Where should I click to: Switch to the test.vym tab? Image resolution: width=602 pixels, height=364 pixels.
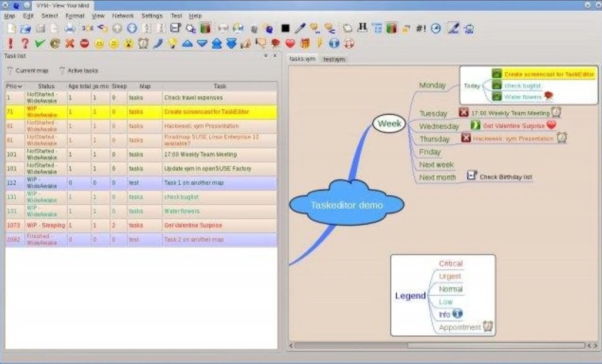[x=333, y=59]
